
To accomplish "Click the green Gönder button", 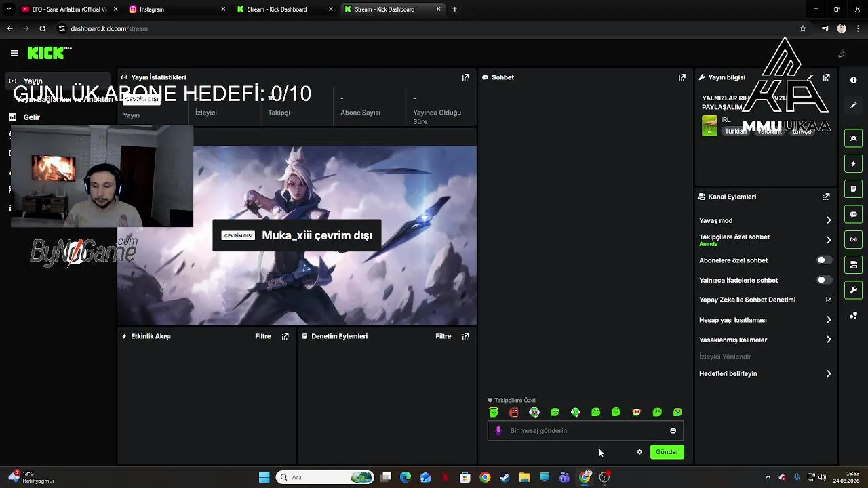I will 667,452.
